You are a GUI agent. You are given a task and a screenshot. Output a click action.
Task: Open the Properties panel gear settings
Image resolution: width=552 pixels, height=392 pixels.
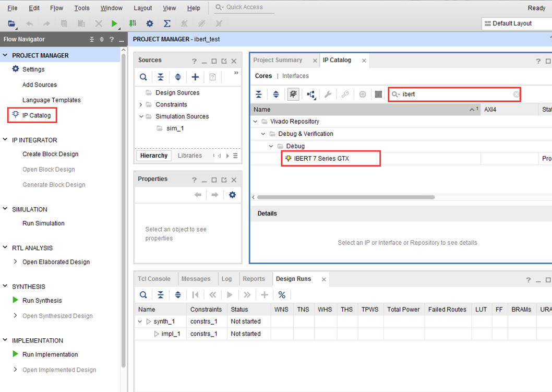point(232,195)
